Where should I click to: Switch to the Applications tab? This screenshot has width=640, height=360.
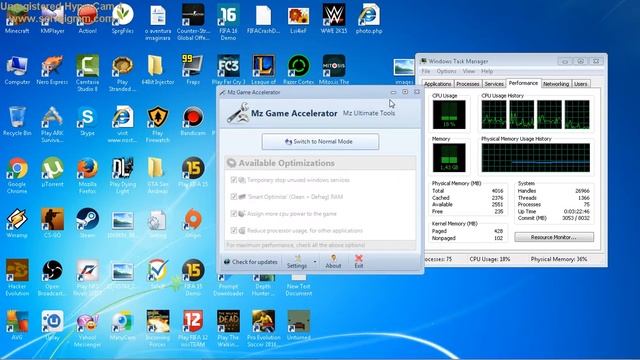438,84
